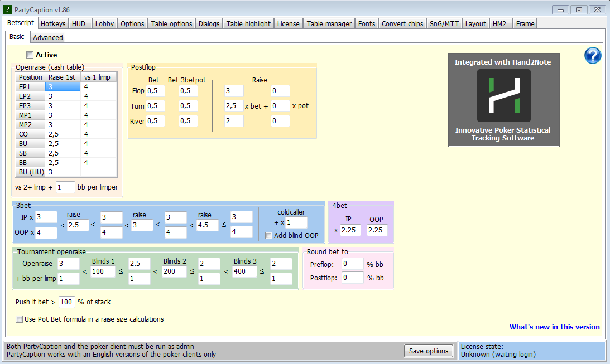The height and width of the screenshot is (364, 610).
Task: Open the SnG/MTT tab
Action: (x=444, y=24)
